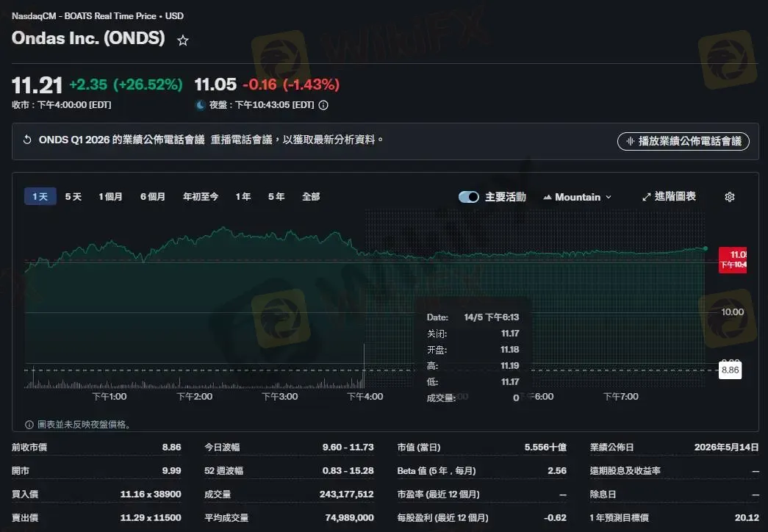Click the 每股盈利 value -0.62
The width and height of the screenshot is (768, 532).
click(555, 518)
